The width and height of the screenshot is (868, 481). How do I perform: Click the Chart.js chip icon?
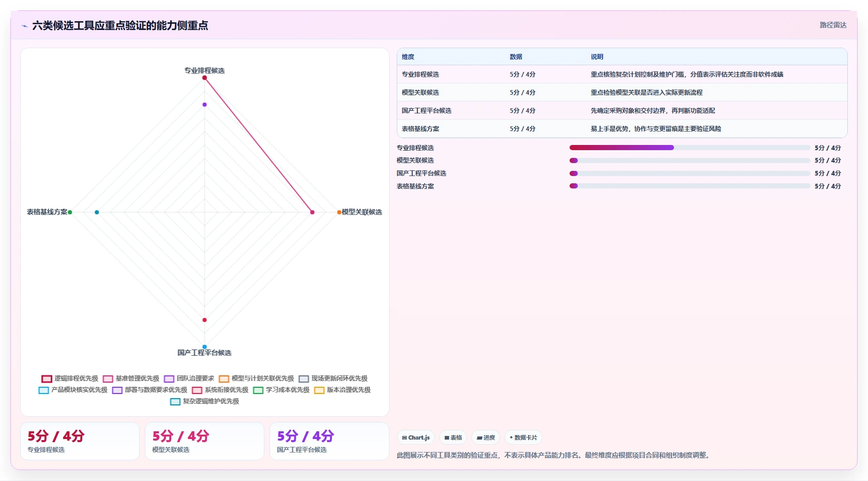pos(405,438)
